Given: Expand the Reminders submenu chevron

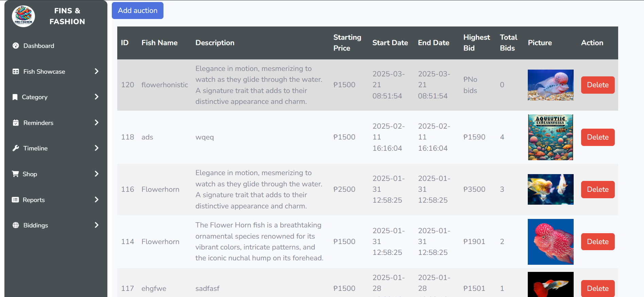Looking at the screenshot, I should point(97,123).
